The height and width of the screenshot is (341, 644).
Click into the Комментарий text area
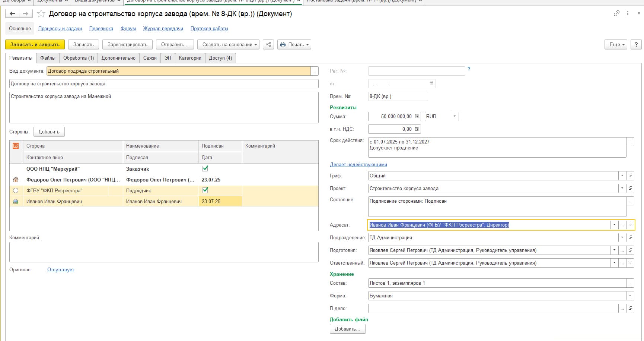point(164,252)
